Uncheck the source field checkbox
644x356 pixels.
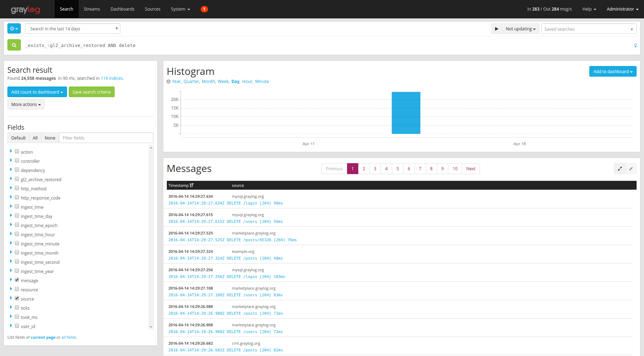coord(17,298)
